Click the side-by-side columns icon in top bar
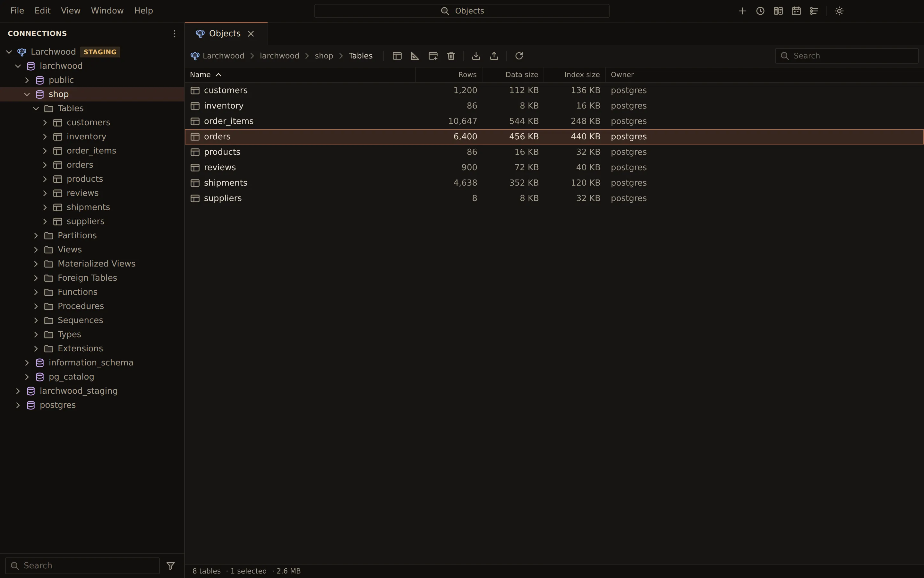 coord(778,11)
